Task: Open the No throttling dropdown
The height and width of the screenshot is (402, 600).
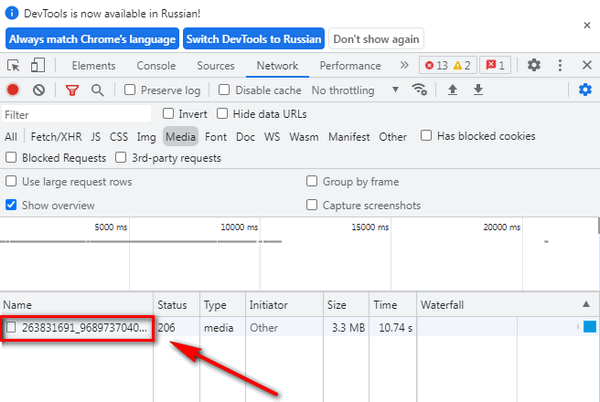Action: [355, 90]
